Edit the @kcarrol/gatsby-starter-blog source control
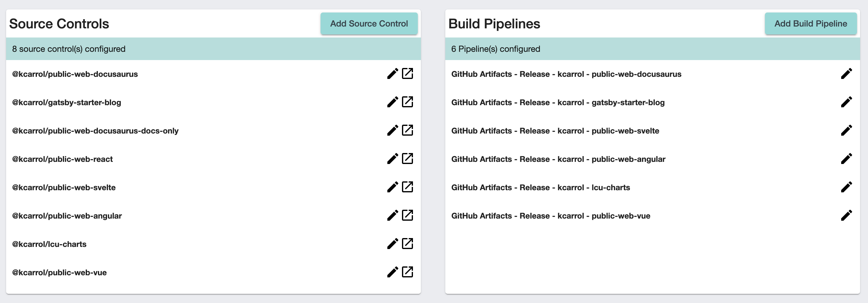This screenshot has height=303, width=868. pyautogui.click(x=393, y=102)
